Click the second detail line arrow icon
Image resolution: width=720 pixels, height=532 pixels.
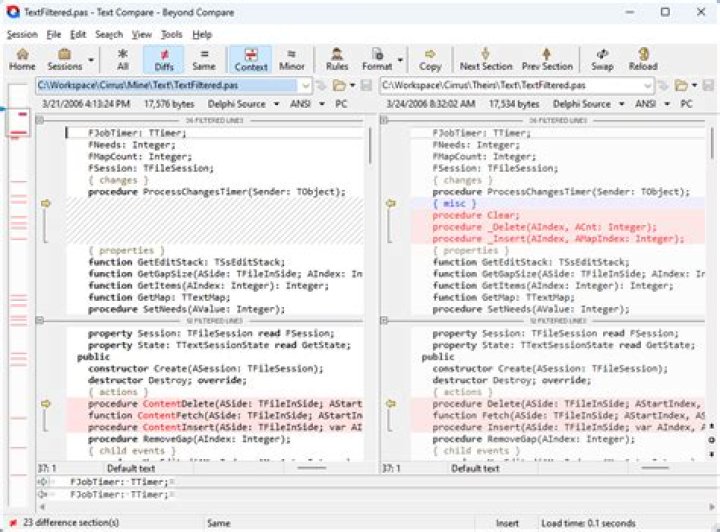tap(43, 494)
